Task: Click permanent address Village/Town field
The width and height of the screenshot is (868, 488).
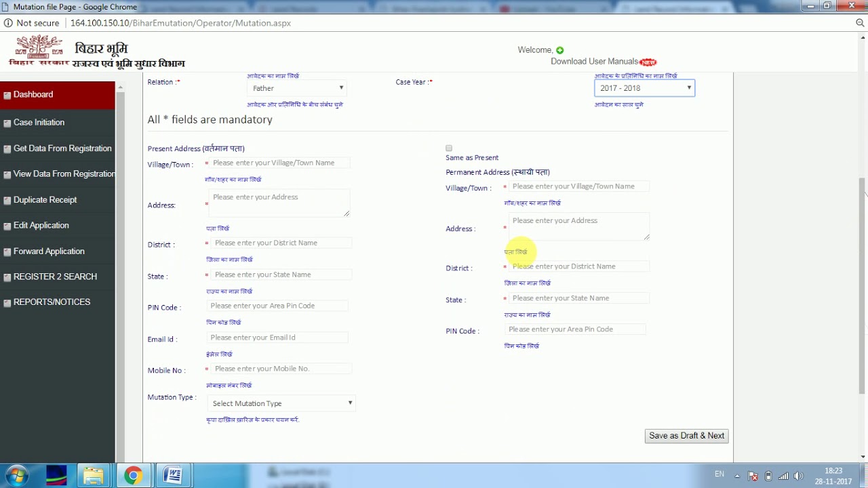Action: click(x=579, y=186)
